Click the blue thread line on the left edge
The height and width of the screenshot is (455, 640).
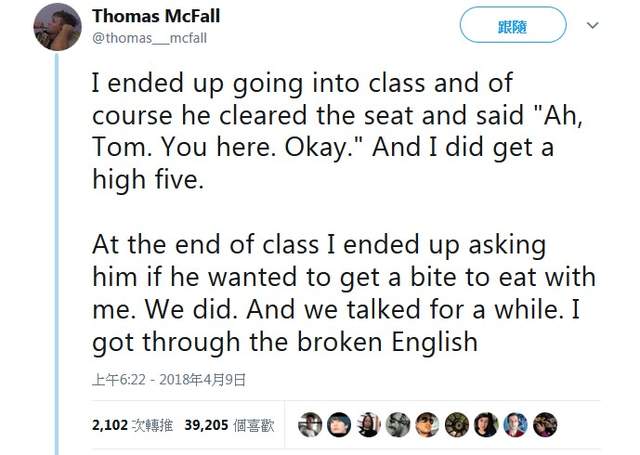(x=57, y=250)
